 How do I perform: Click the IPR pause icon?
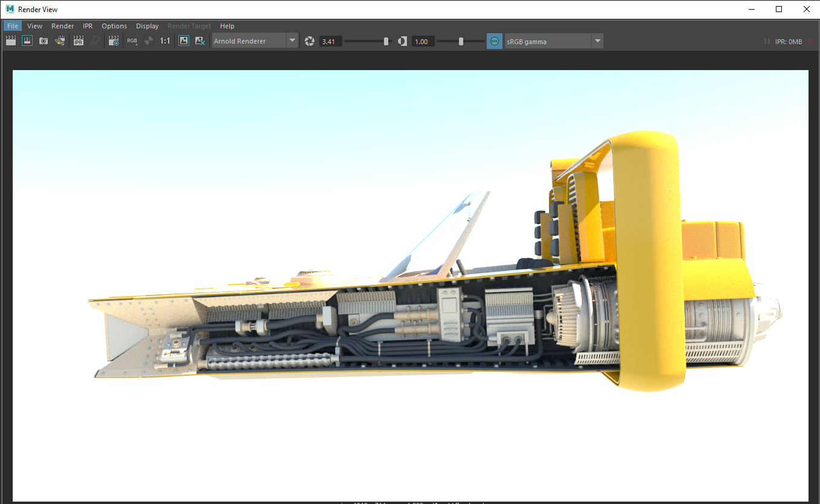[x=767, y=41]
